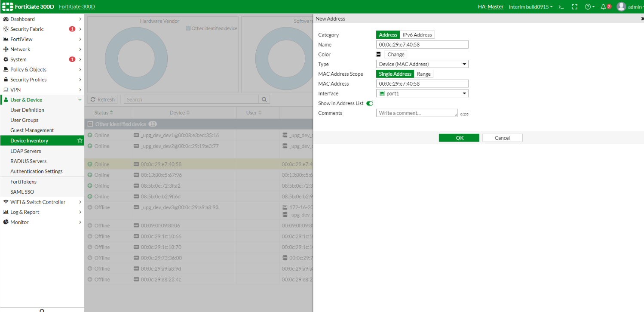Enter fullscreen mode via the top bar icon

[x=574, y=6]
